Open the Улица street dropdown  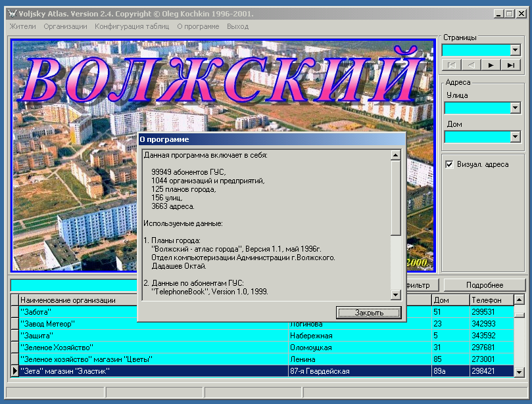tap(515, 108)
